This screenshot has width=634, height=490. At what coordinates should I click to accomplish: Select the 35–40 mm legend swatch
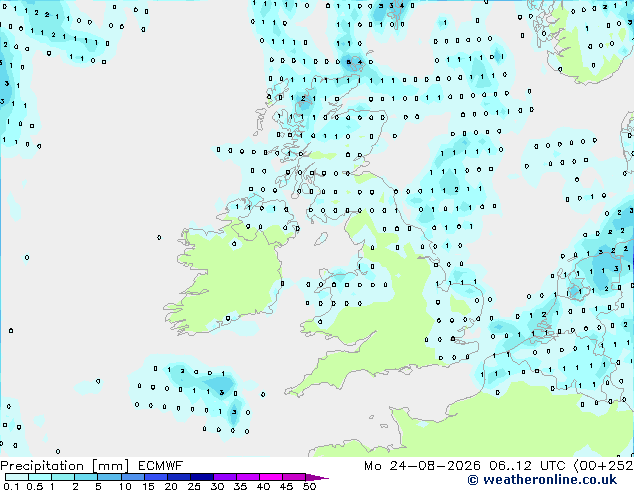(247, 477)
